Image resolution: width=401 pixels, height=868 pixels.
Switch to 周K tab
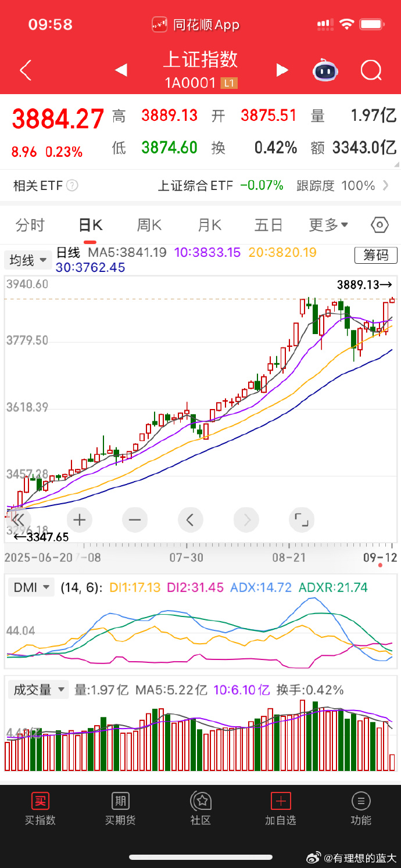[x=149, y=225]
